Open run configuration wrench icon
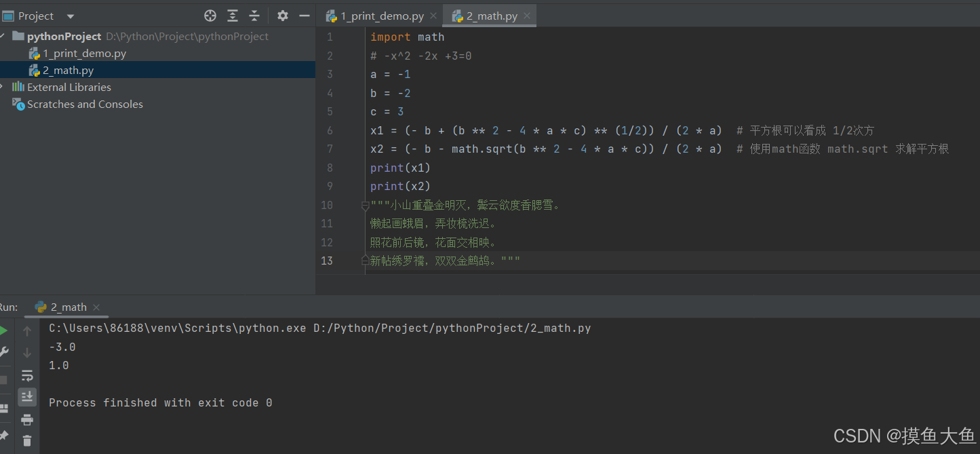 tap(3, 352)
